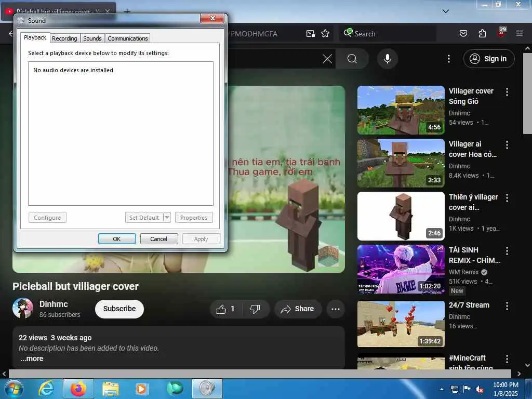Switch to Firefox in the taskbar
The image size is (532, 399).
pos(78,389)
